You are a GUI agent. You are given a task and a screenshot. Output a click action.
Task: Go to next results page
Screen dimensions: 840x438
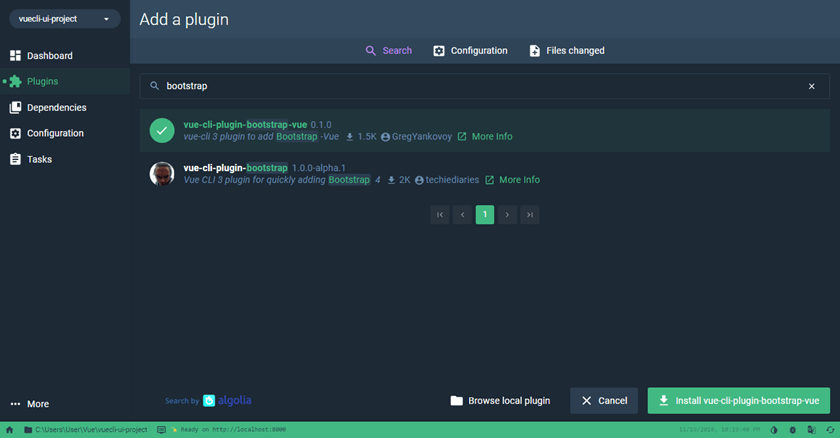(x=507, y=215)
